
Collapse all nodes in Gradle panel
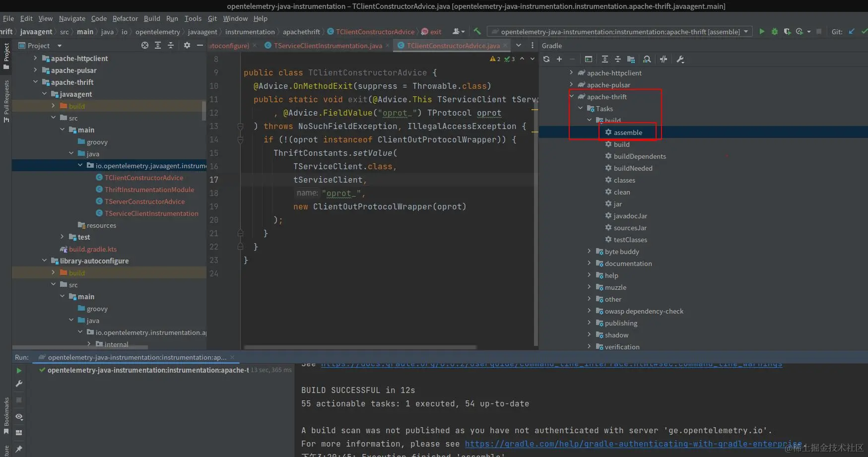(618, 60)
